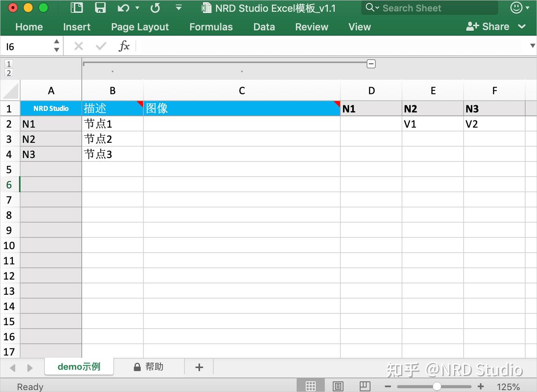Save the workbook using the floppy disk icon
Viewport: 537px width, 392px height.
point(100,8)
